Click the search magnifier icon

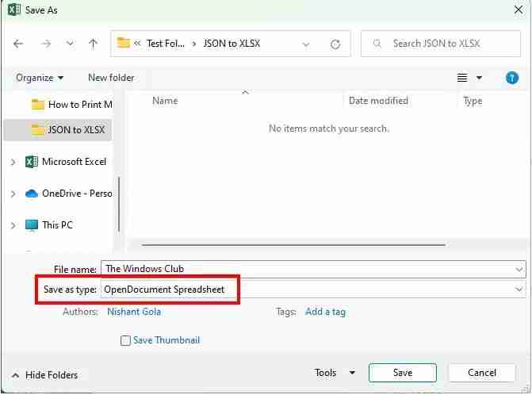(x=377, y=44)
